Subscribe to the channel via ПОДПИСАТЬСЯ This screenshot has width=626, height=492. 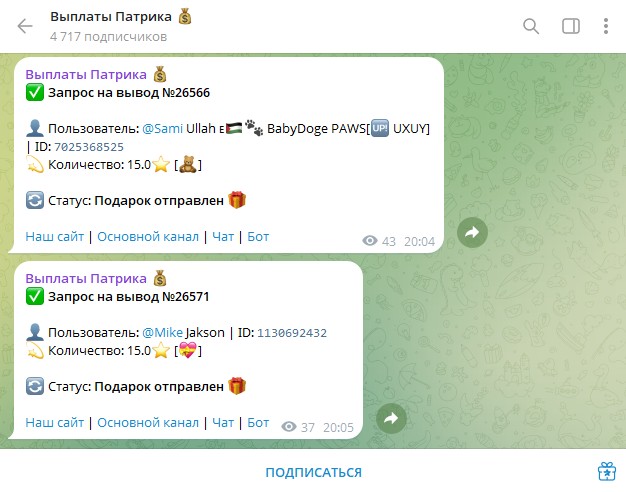coord(313,472)
